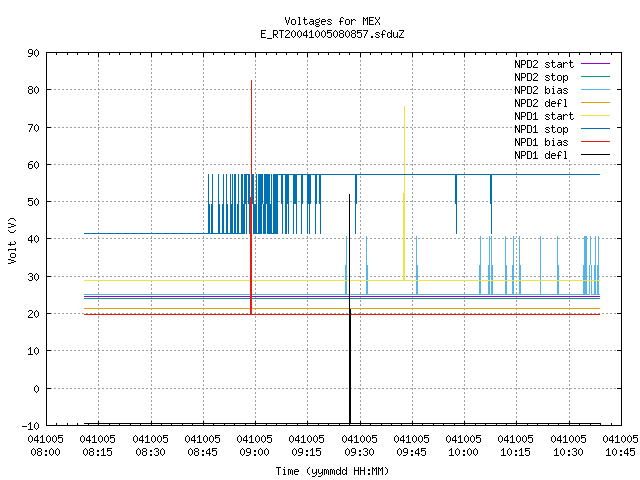Click the x-axis tick label 09:30
The height and width of the screenshot is (480, 640).
pyautogui.click(x=360, y=452)
